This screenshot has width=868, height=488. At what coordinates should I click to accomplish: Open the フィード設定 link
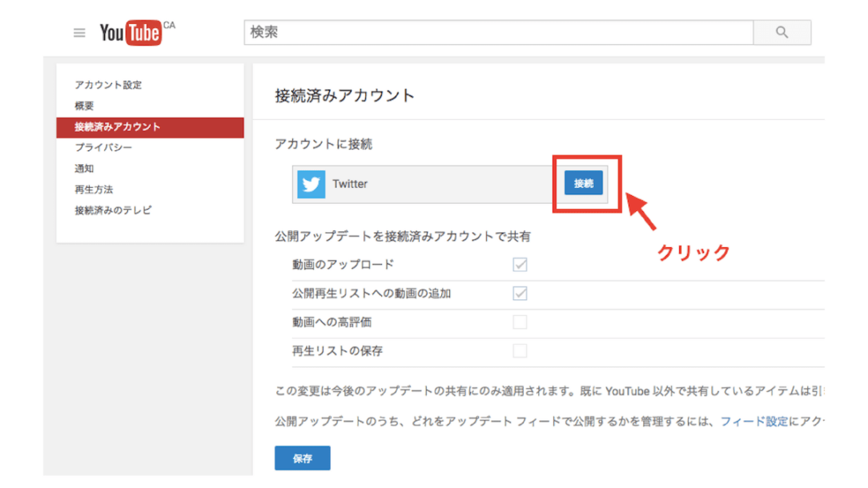click(x=754, y=421)
